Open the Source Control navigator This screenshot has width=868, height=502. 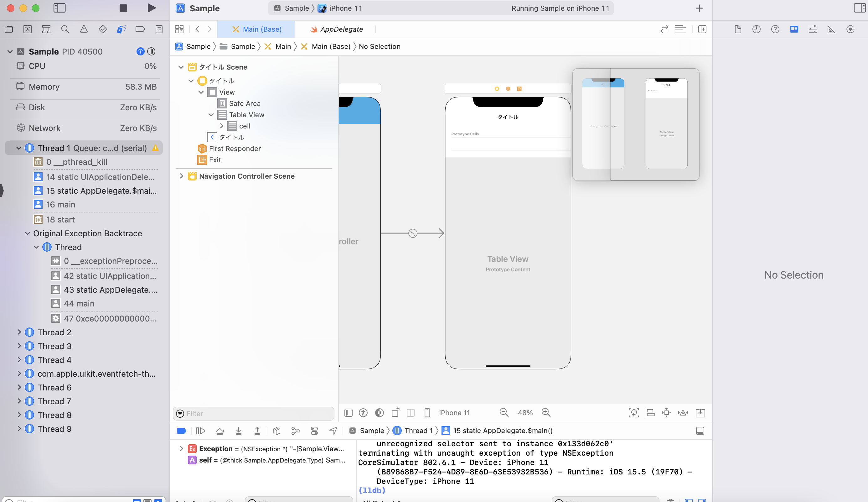28,29
